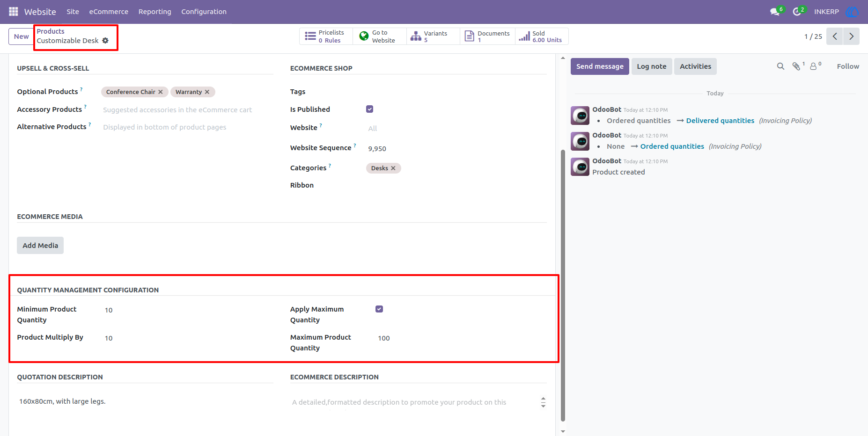Screen dimensions: 868x436
Task: Go to previous record arrow
Action: [x=834, y=36]
